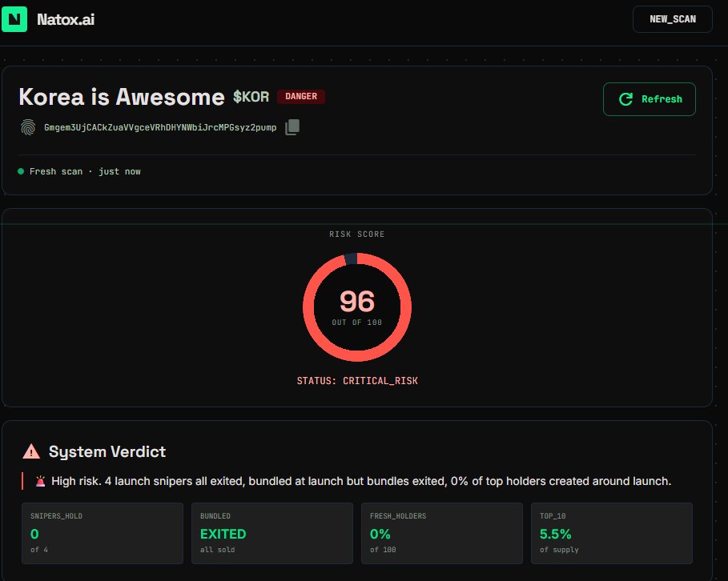This screenshot has width=728, height=581.
Task: Open the BUNDLED EXITED stat card
Action: (272, 533)
